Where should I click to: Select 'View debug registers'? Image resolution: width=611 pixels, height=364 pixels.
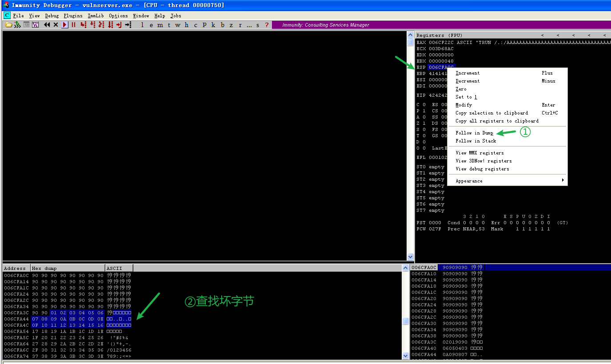pyautogui.click(x=507, y=169)
